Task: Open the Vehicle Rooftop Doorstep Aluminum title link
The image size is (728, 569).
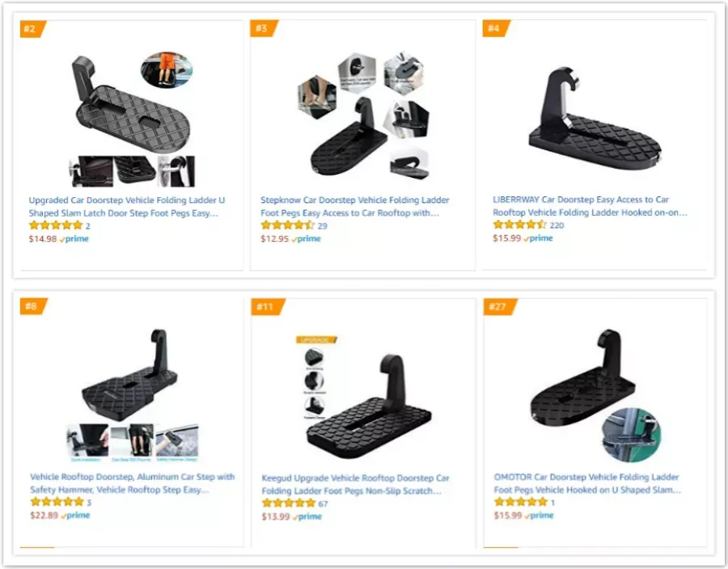Action: click(x=133, y=483)
